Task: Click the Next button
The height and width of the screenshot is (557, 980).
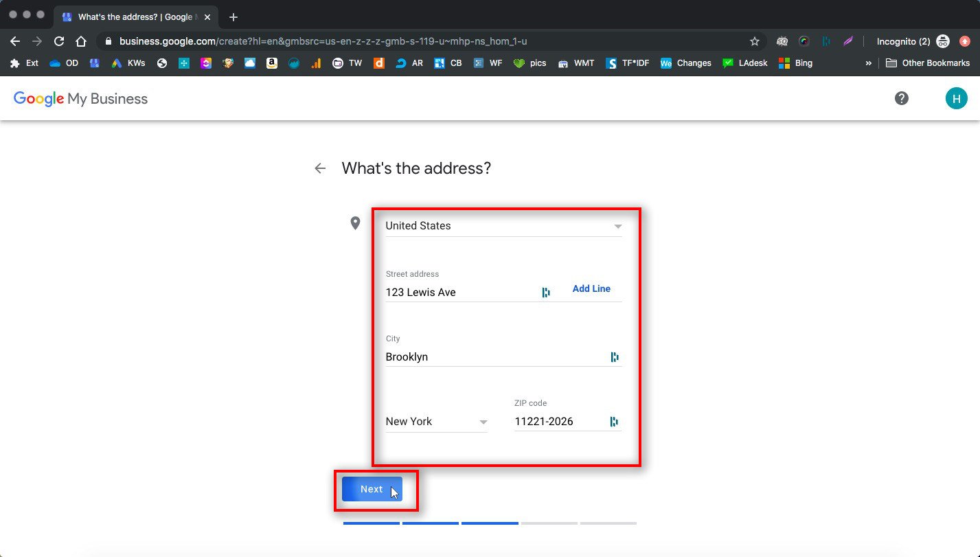Action: tap(371, 488)
